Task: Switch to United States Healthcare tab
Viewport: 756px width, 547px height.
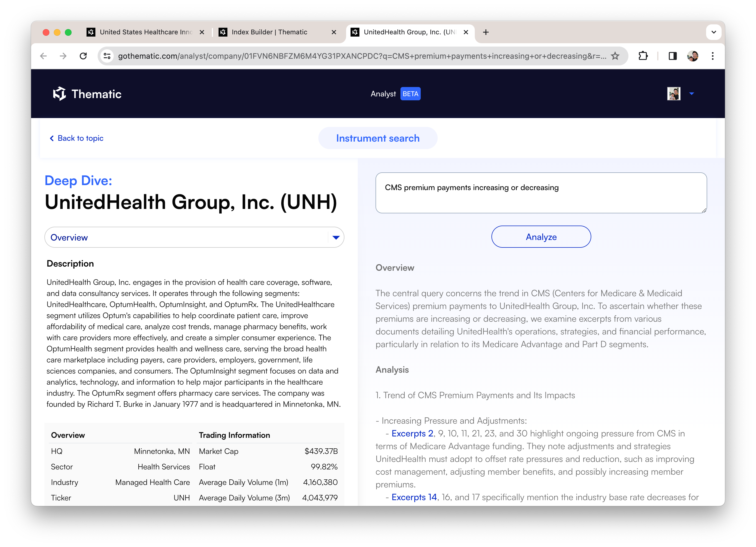Action: tap(145, 32)
